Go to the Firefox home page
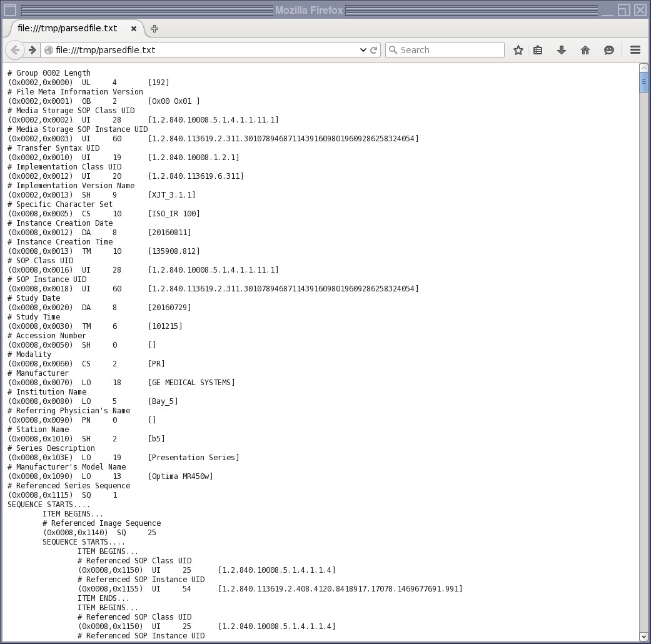651x644 pixels. point(585,50)
